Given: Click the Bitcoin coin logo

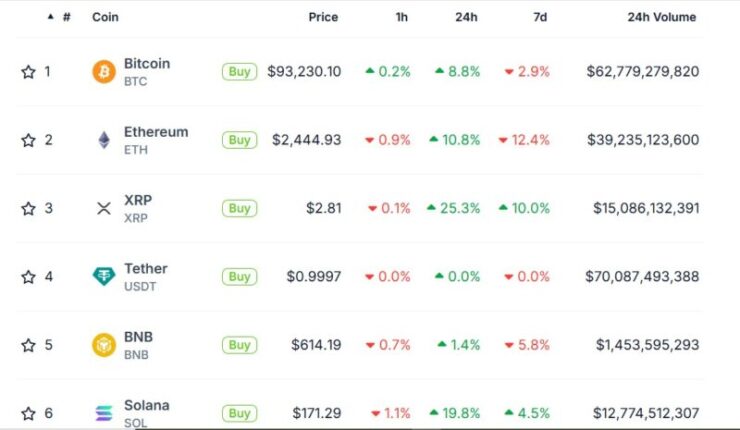Looking at the screenshot, I should point(104,72).
